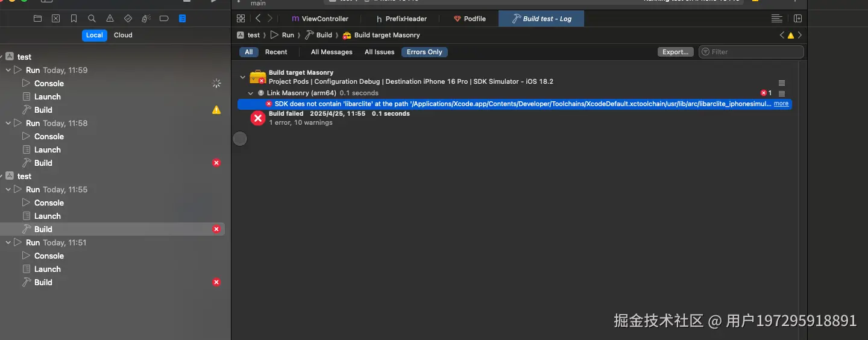Select the Build test - Log tab
Viewport: 868px width, 340px height.
point(541,19)
